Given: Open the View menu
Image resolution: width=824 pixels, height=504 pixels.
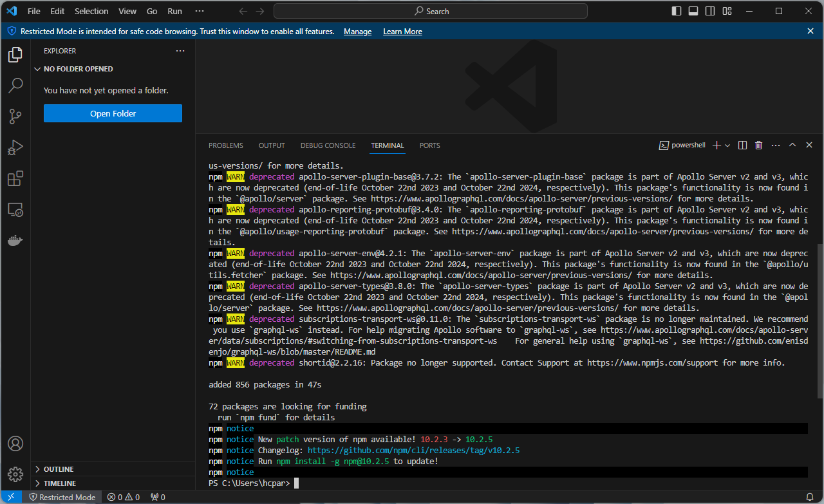Looking at the screenshot, I should [127, 11].
